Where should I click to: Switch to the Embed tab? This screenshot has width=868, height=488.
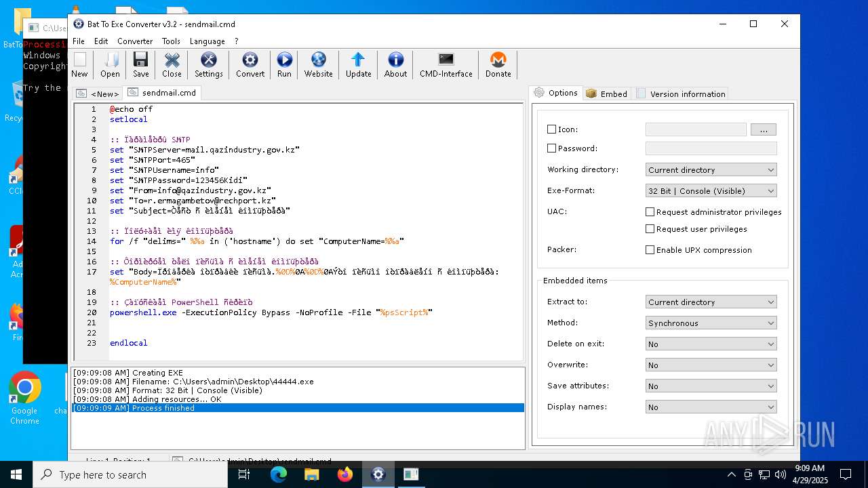[606, 94]
